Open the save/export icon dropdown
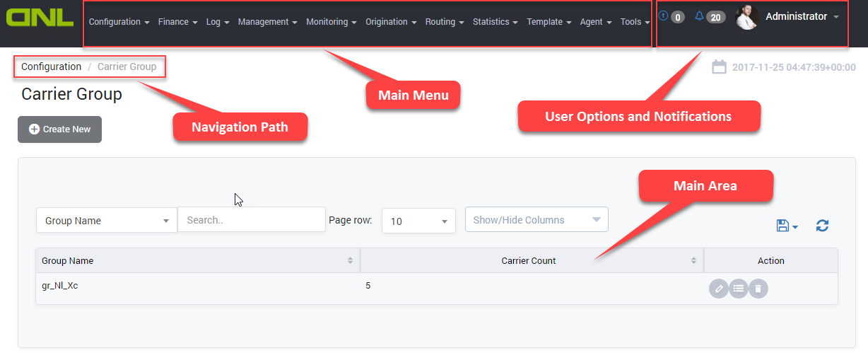The image size is (868, 353). (x=787, y=226)
